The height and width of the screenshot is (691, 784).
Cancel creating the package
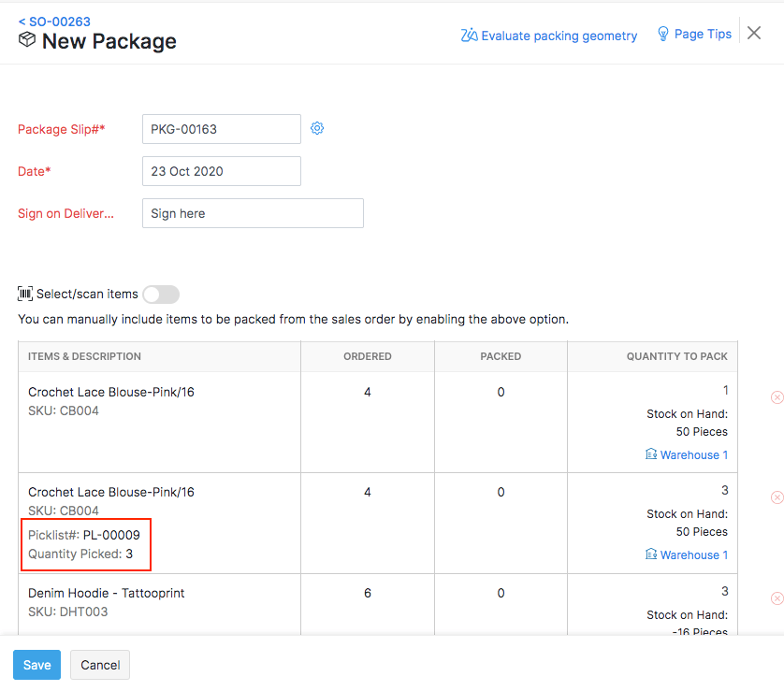(99, 665)
